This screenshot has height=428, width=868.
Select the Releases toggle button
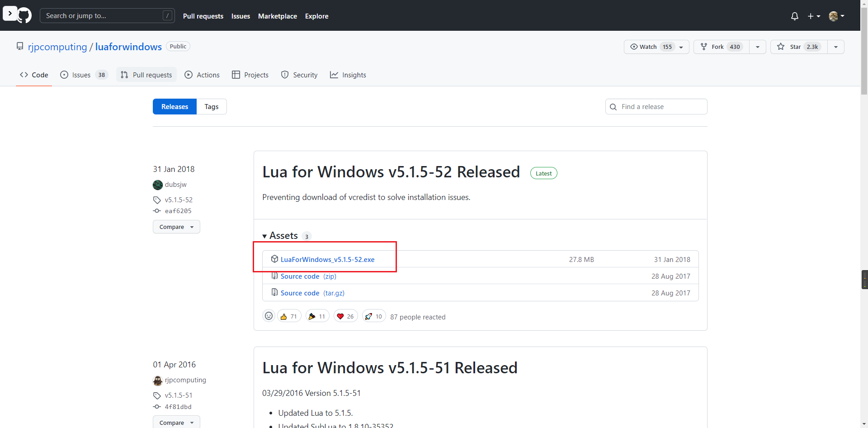(x=175, y=106)
